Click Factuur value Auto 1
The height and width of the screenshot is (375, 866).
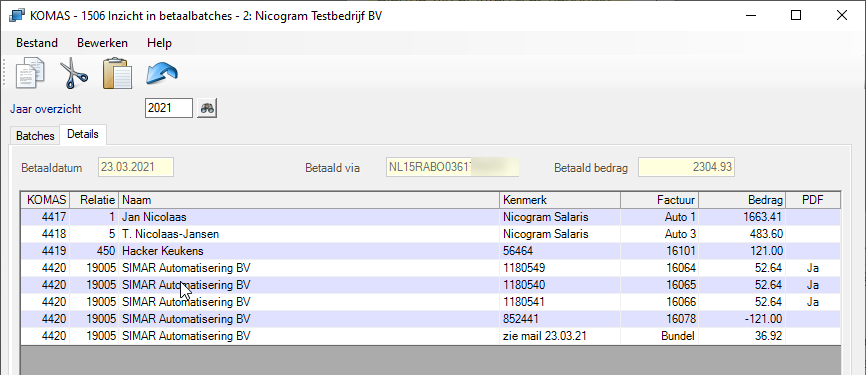[680, 217]
